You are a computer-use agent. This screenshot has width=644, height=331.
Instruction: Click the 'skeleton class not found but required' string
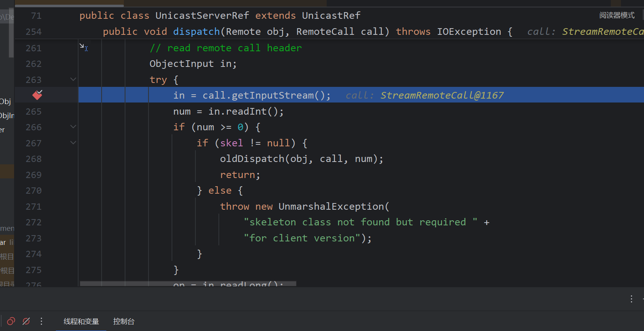point(360,222)
